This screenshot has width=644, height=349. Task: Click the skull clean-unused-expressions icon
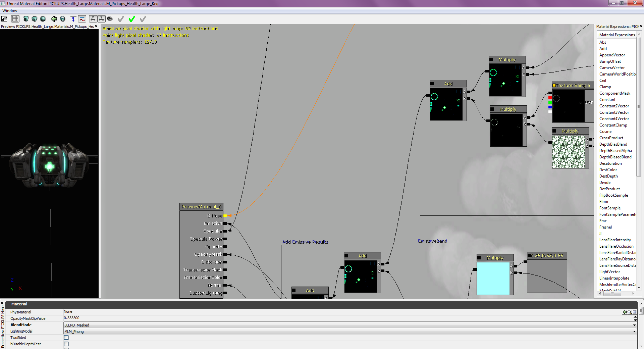click(63, 19)
